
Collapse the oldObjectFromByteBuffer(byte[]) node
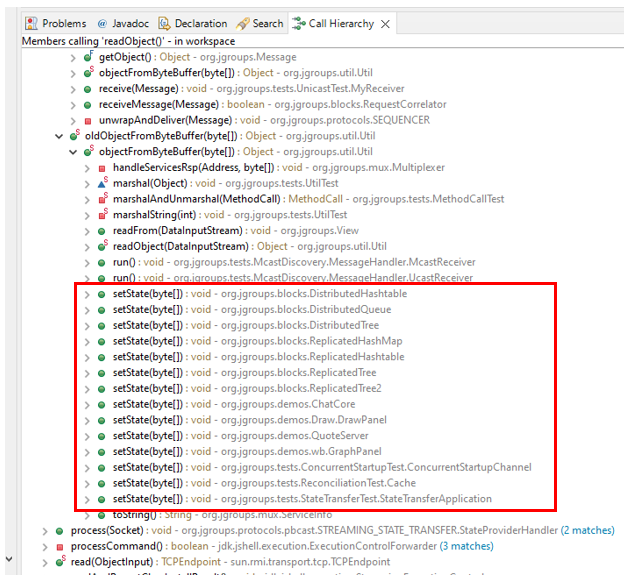point(59,136)
